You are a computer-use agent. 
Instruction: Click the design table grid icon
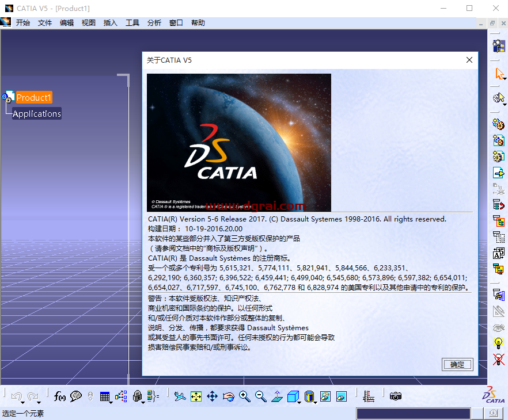(105, 396)
